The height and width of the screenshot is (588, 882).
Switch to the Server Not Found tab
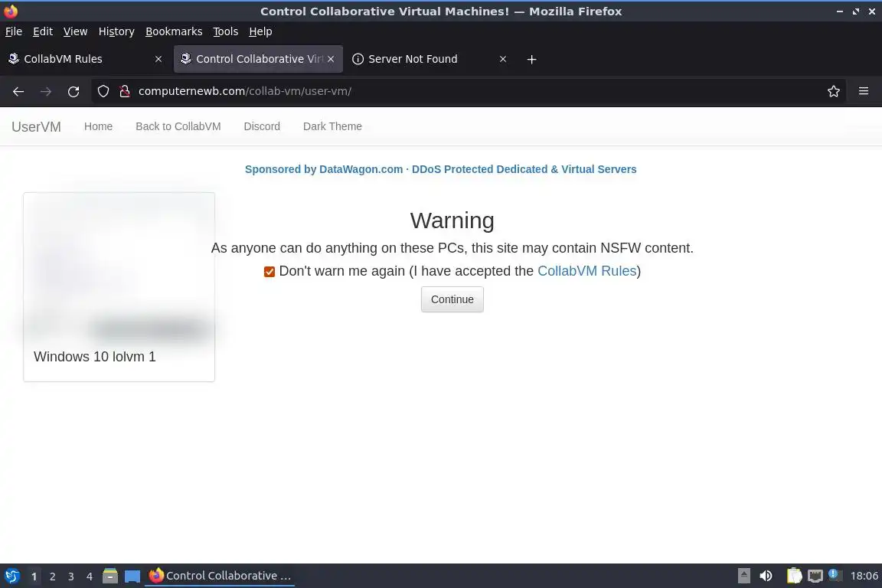point(430,59)
